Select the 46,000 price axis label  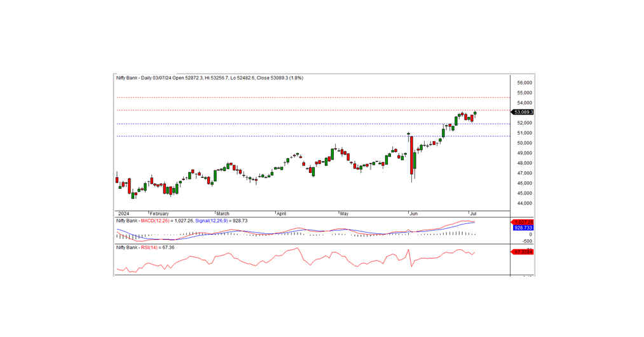(x=524, y=183)
